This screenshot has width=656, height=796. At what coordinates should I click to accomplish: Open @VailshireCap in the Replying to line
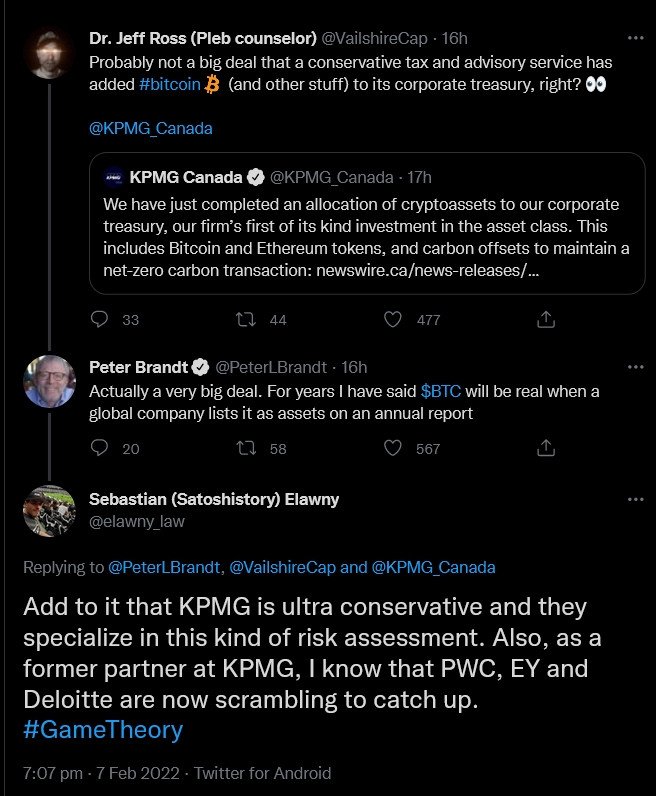(282, 567)
